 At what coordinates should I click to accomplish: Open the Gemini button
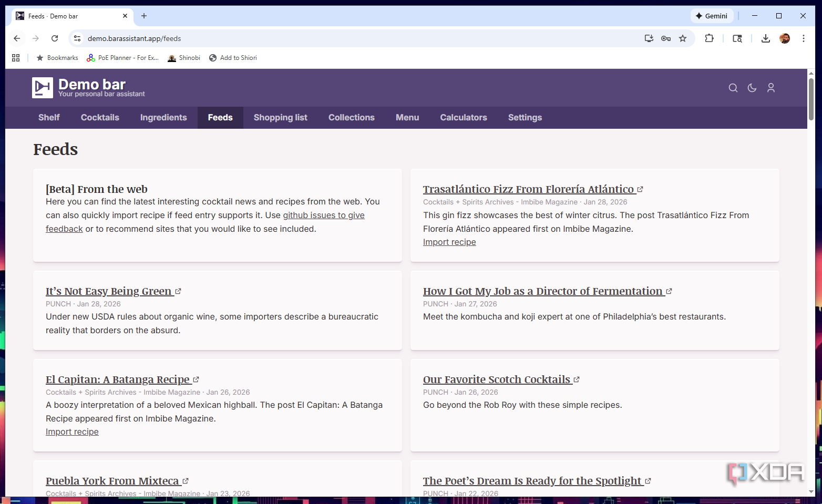pyautogui.click(x=712, y=16)
